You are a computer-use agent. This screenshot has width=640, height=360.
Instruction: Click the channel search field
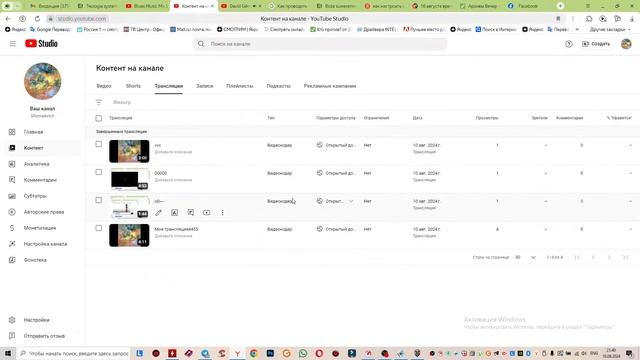[x=320, y=44]
